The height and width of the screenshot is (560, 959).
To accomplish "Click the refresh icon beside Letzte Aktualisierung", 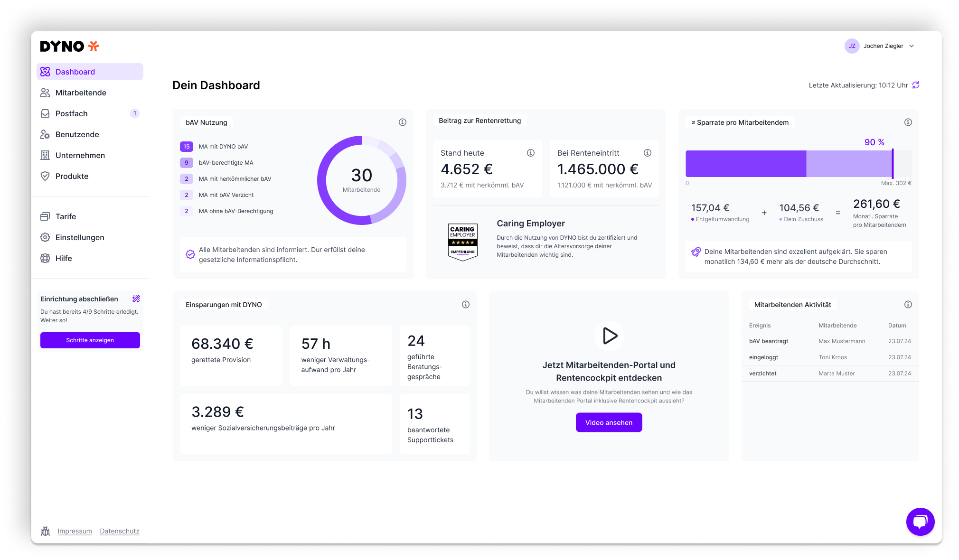I will 916,85.
